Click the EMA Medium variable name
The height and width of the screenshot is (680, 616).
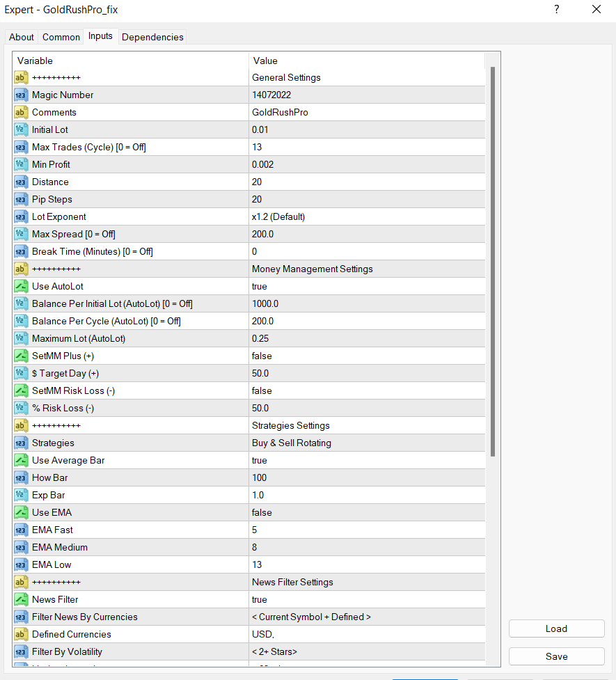(x=60, y=547)
